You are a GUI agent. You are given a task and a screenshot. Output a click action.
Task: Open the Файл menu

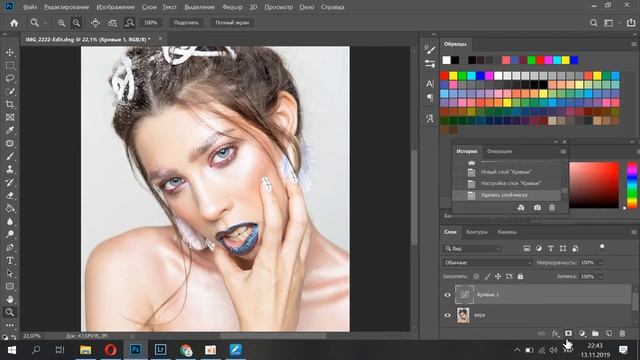(30, 7)
